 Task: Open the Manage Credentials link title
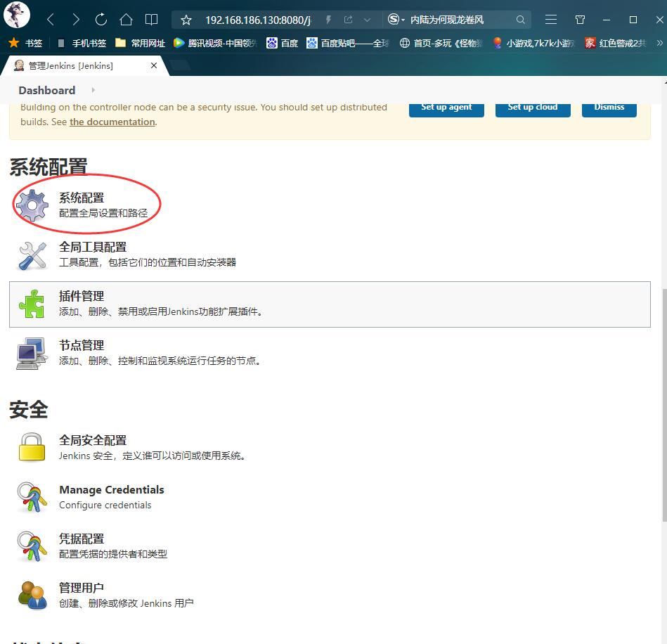[x=112, y=489]
